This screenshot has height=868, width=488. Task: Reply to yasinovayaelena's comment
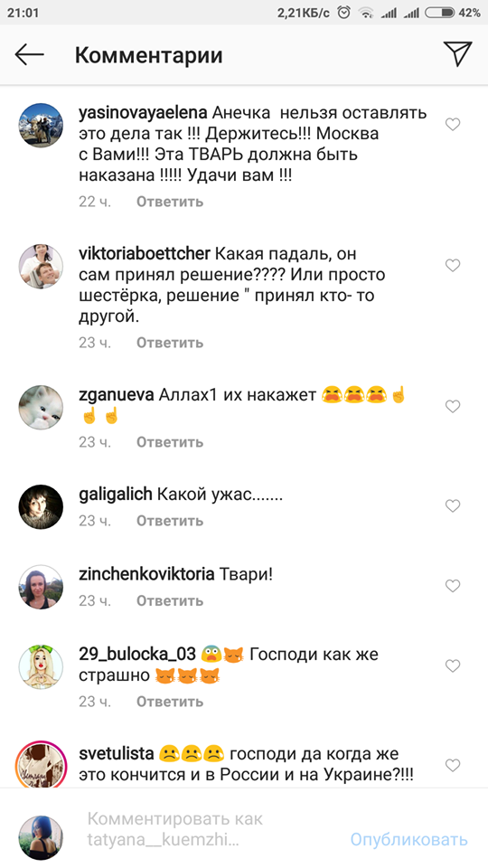[170, 202]
